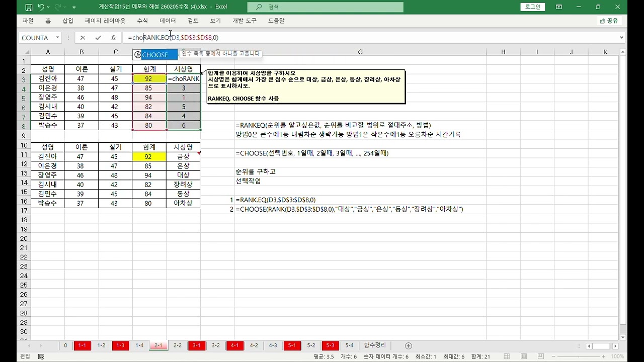Switch to the 함수정리 sheet tab
The height and width of the screenshot is (362, 644).
click(x=375, y=346)
